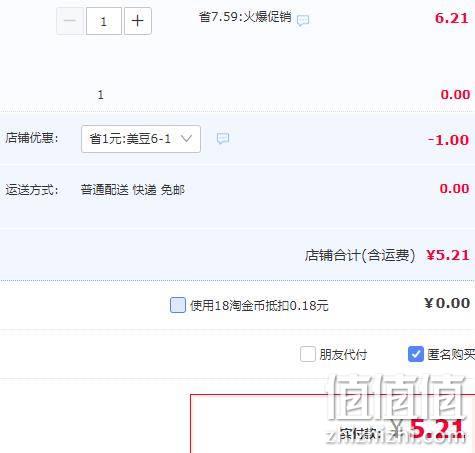Click the -1.00 store discount amount
Viewport: 475px width, 453px height.
click(x=449, y=140)
